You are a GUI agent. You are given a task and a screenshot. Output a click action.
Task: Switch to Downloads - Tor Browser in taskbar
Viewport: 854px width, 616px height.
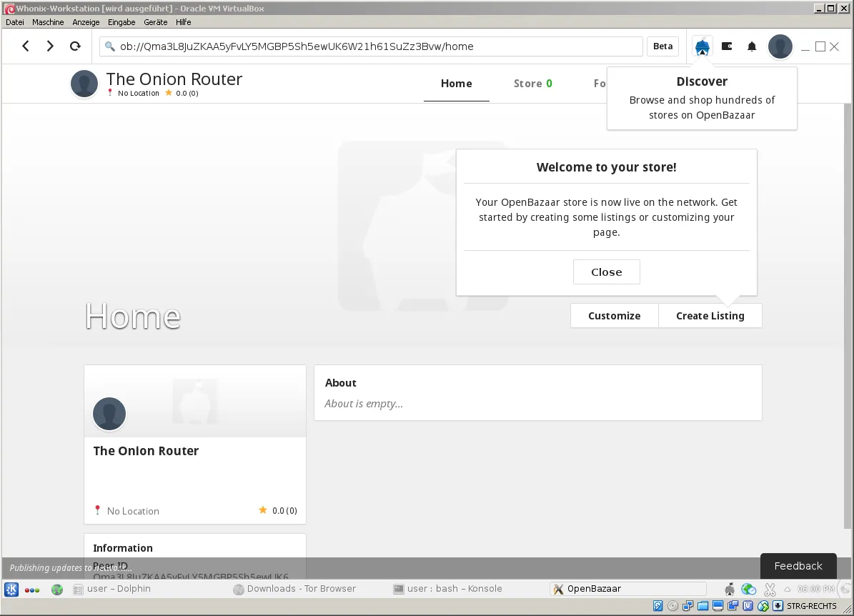(x=294, y=589)
